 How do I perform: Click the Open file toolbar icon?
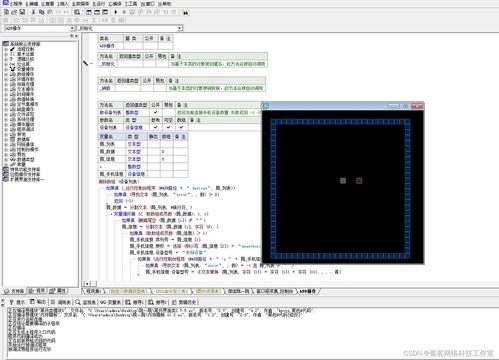pyautogui.click(x=14, y=12)
